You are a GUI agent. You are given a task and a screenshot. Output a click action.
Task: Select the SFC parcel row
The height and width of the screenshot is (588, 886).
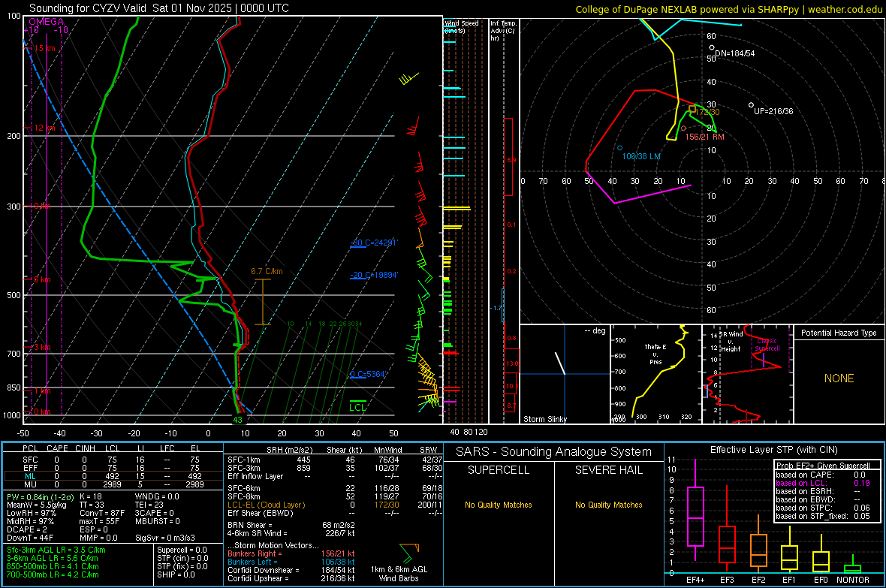click(112, 460)
